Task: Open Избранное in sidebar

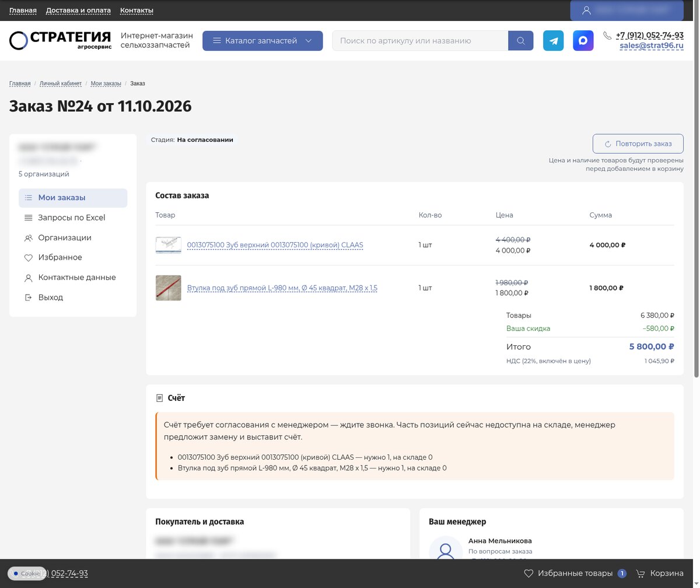Action: (x=73, y=257)
